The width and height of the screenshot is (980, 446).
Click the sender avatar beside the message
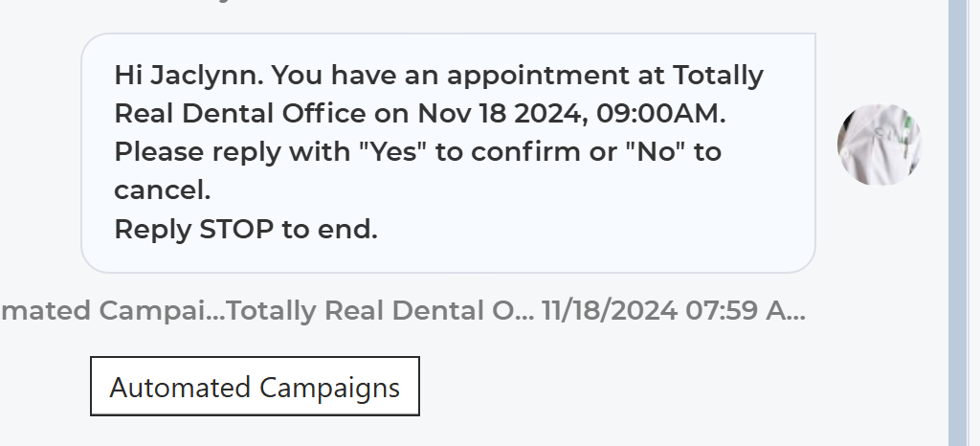pos(880,145)
